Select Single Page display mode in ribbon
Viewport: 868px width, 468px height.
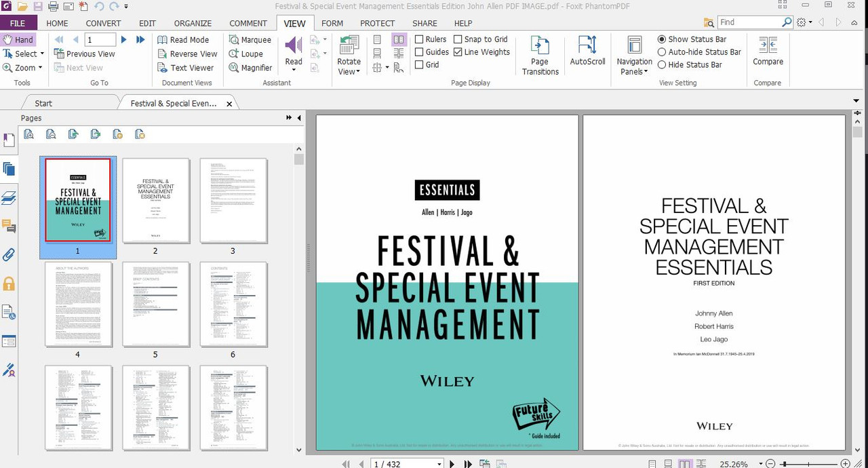click(378, 40)
